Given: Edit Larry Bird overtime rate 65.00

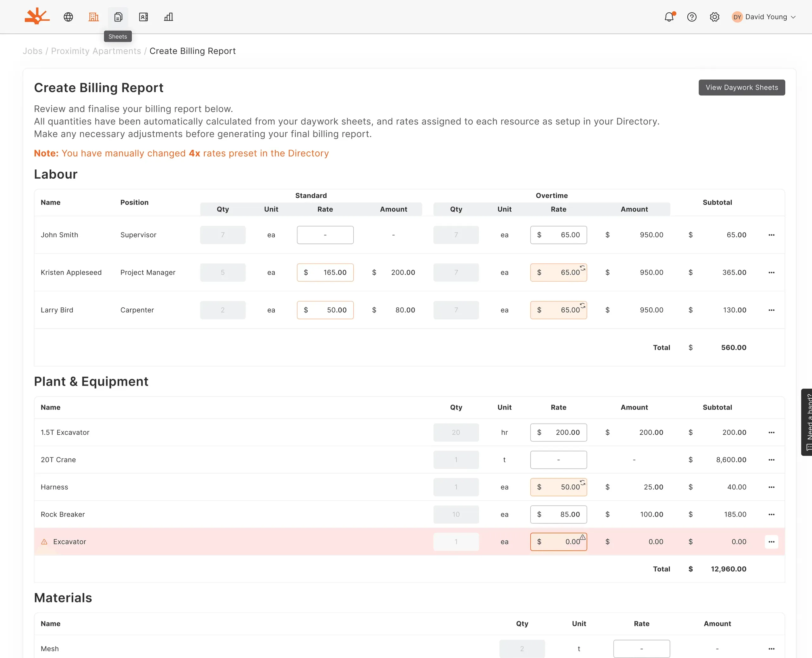Looking at the screenshot, I should coord(559,310).
